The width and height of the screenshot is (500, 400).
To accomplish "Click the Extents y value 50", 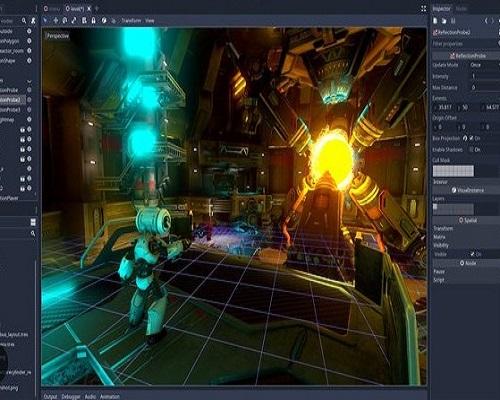I will tap(467, 107).
